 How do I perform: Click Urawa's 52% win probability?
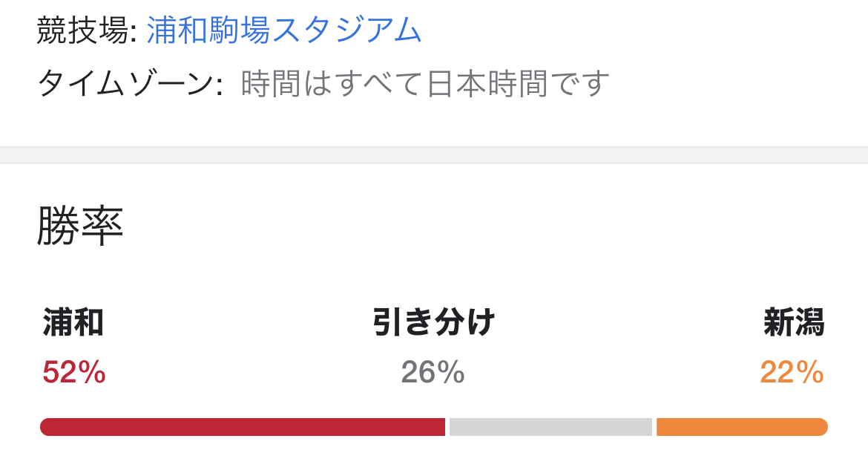tap(74, 372)
